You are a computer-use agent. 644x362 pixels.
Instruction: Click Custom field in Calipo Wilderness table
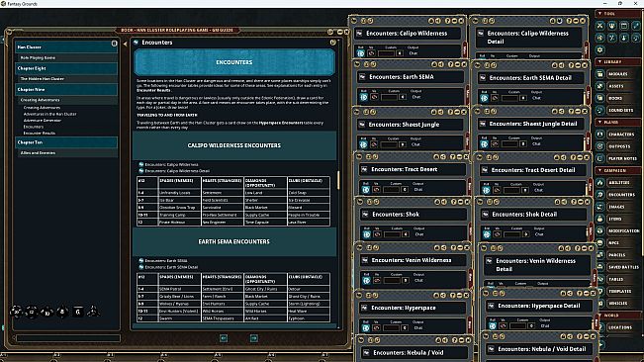point(387,53)
